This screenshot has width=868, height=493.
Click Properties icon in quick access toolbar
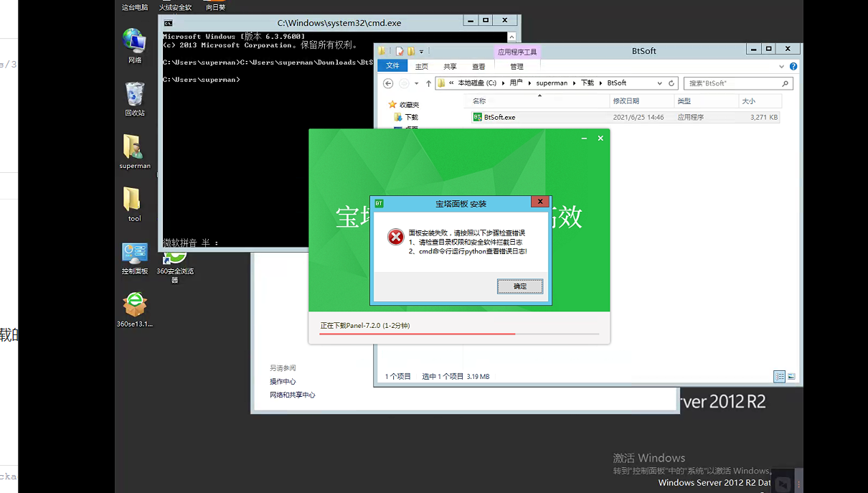(400, 51)
